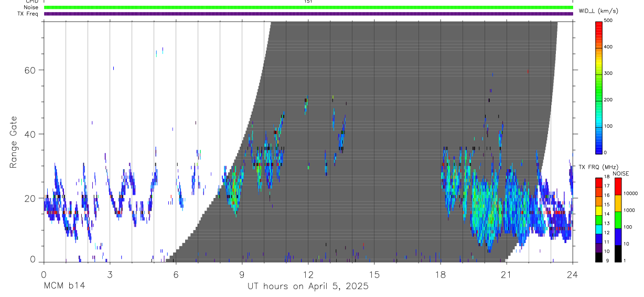This screenshot has height=297, width=644.
Task: Click the 18 UT hour axis label
Action: tap(440, 274)
